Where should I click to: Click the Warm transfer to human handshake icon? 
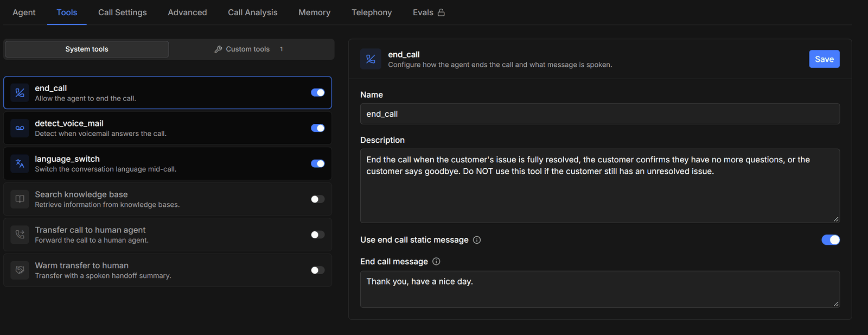[x=20, y=270]
